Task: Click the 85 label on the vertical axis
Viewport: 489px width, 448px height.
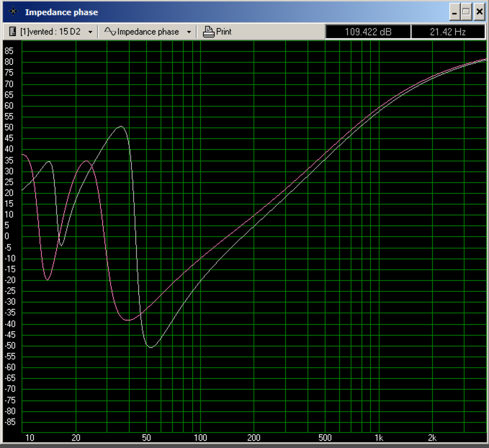Action: (9, 51)
